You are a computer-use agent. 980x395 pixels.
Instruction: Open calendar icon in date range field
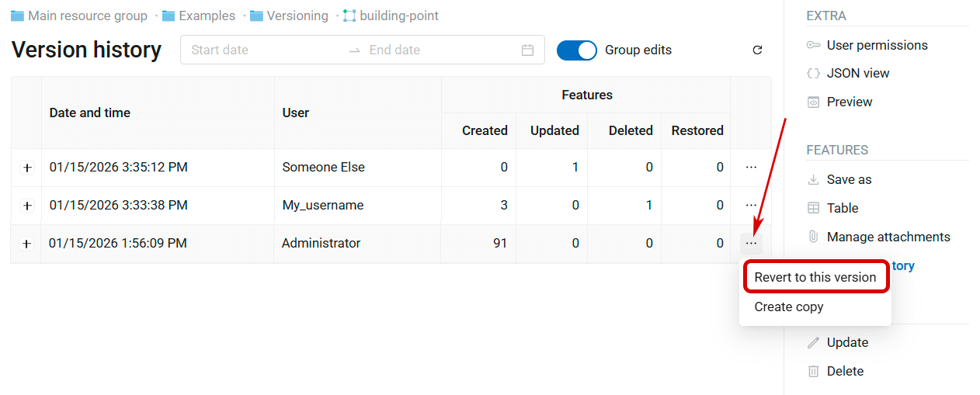pyautogui.click(x=527, y=50)
